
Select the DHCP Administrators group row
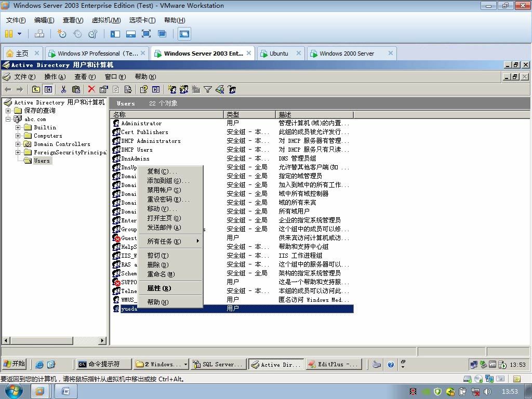tap(232, 141)
